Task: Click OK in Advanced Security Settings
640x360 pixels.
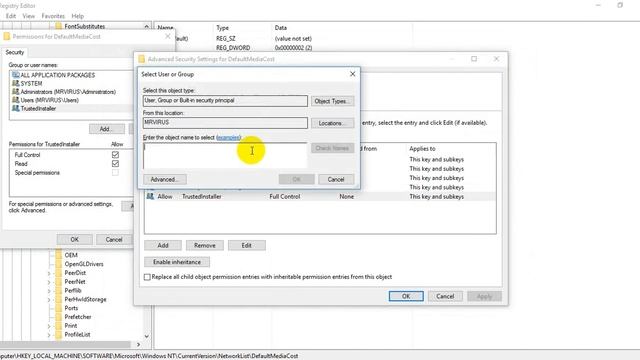Action: click(406, 296)
